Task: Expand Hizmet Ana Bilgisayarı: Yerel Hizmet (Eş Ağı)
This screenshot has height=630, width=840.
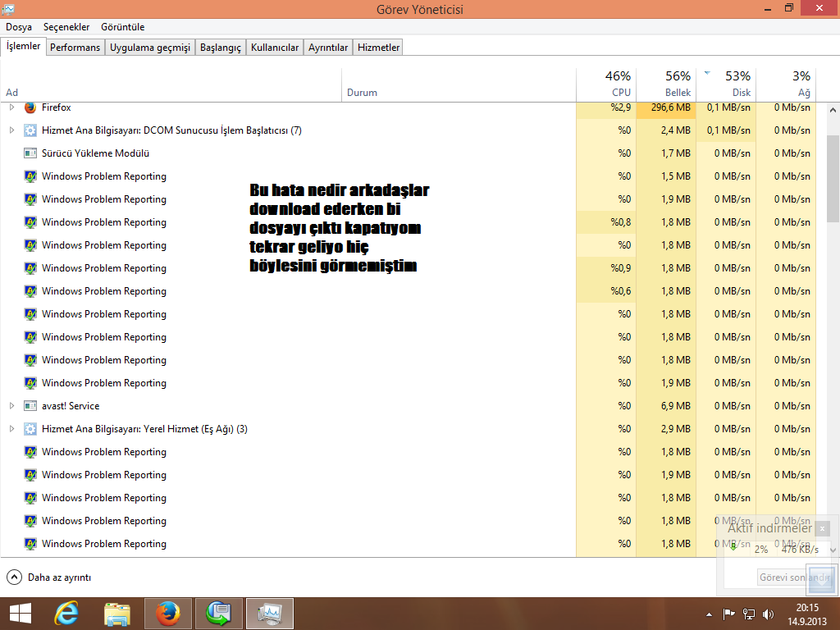Action: 11,428
